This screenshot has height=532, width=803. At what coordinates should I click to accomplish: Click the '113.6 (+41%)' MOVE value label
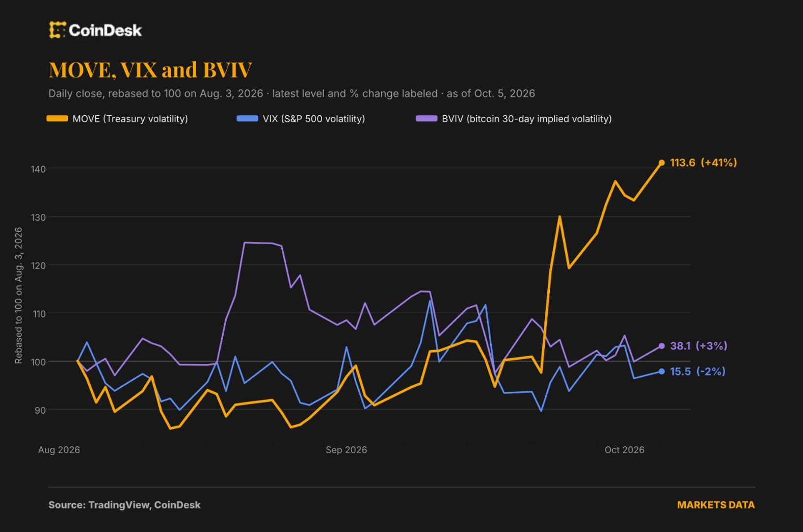point(703,163)
